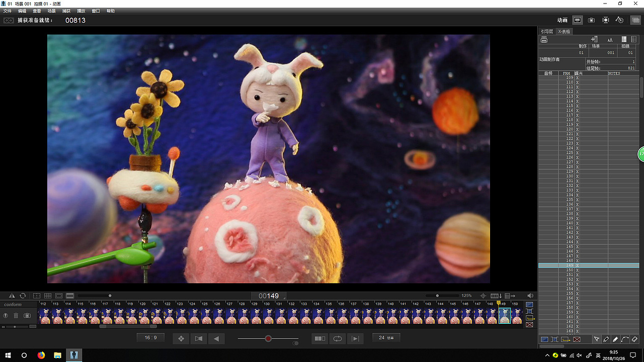Switch to the X-表格 tab
The width and height of the screenshot is (644, 362).
(564, 31)
